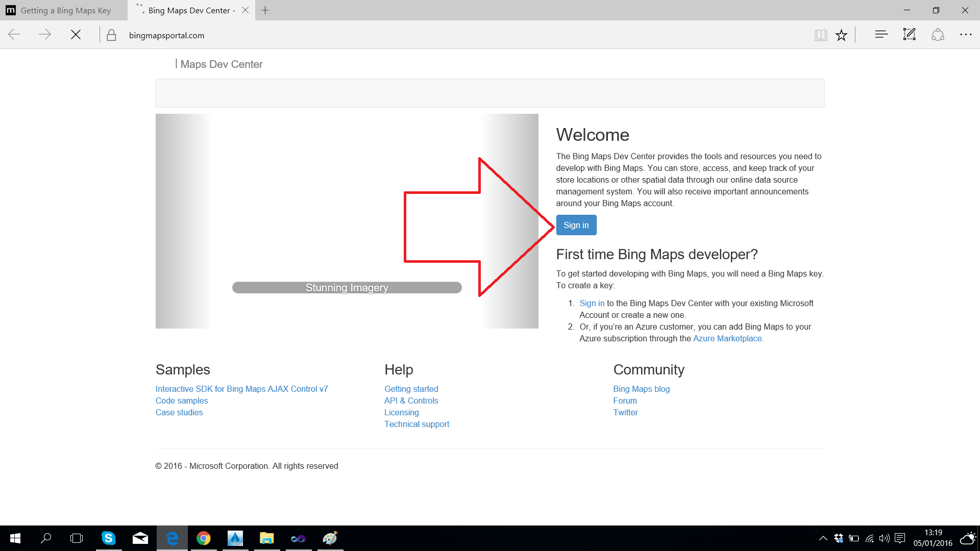
Task: Click the blue Sign in button
Action: [576, 225]
